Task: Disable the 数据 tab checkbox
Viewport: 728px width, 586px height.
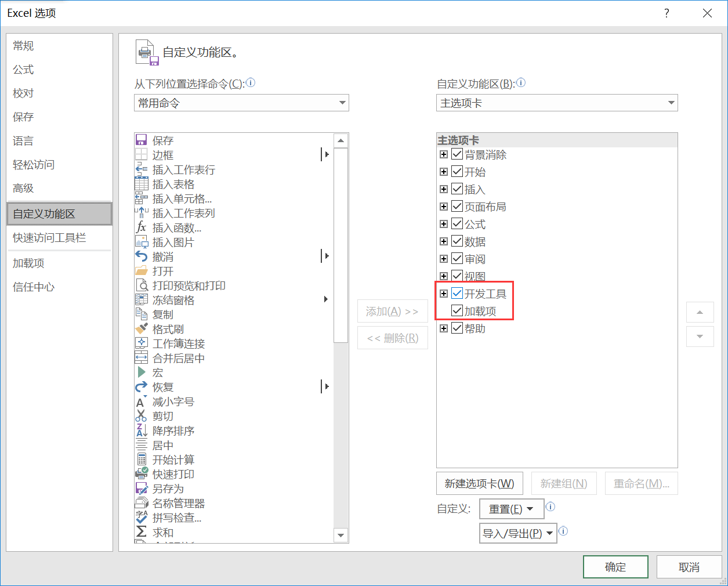Action: pos(457,241)
